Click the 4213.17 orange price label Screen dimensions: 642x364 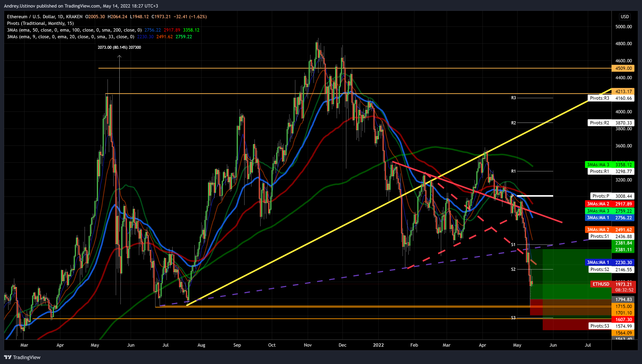[623, 91]
